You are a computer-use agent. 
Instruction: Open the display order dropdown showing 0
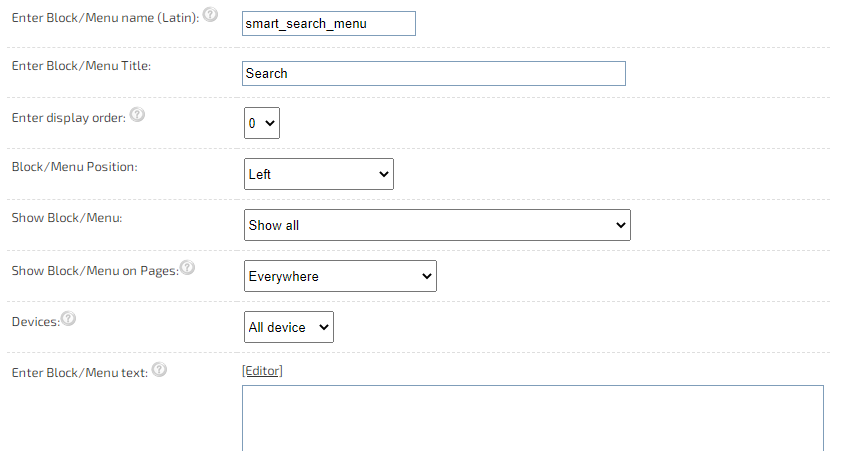click(262, 123)
